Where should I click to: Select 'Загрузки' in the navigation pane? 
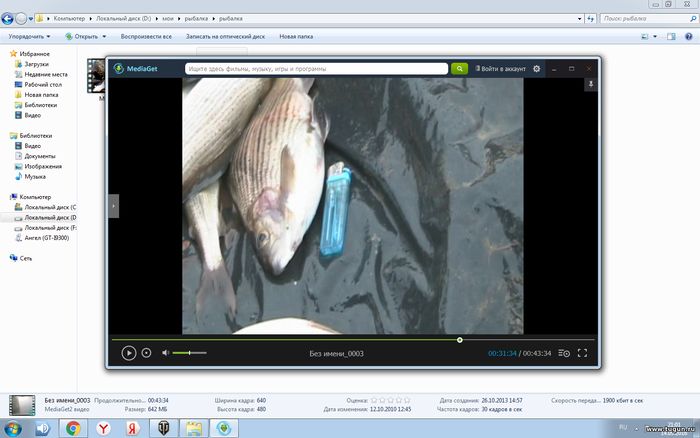pyautogui.click(x=32, y=64)
